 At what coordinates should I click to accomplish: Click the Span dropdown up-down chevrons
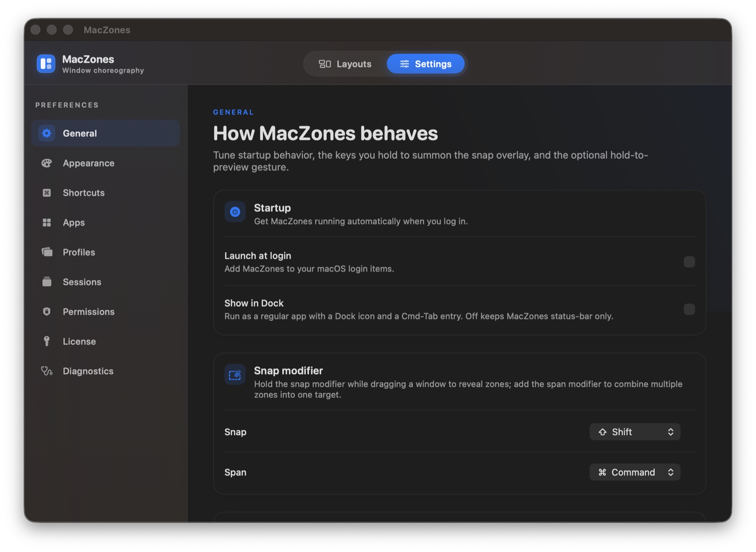671,473
